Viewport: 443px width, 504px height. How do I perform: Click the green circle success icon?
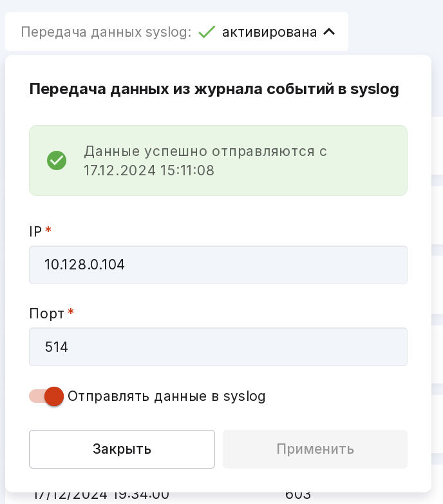click(x=57, y=160)
